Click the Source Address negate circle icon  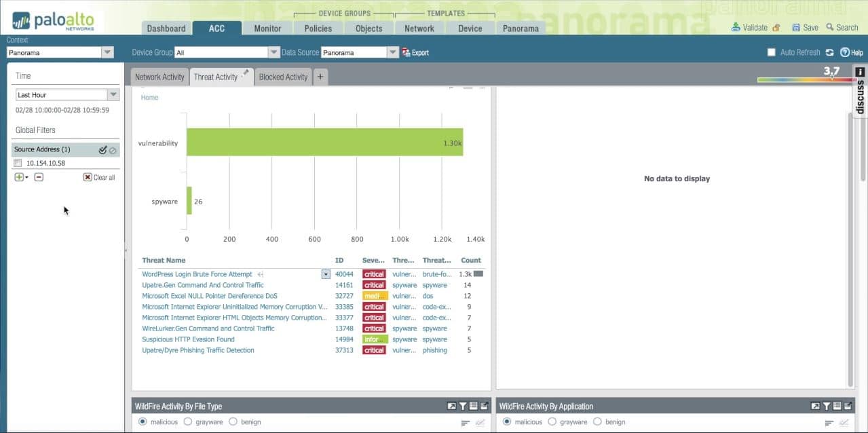click(113, 150)
